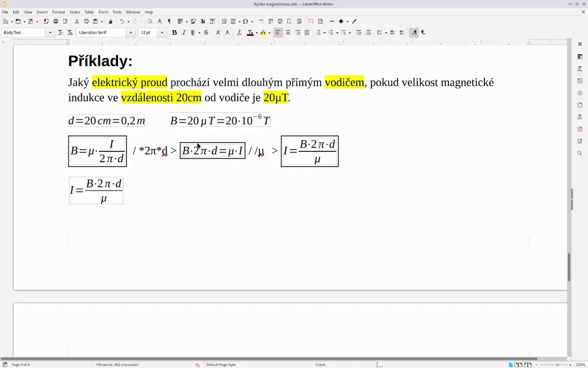Click the Insert Line icon
588x368 pixels.
click(332, 21)
